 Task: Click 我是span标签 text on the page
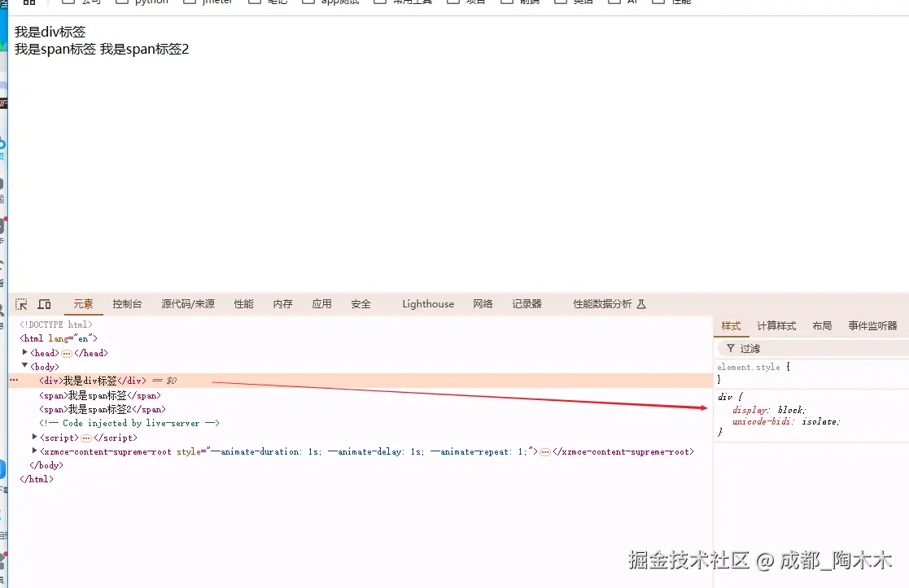[55, 50]
